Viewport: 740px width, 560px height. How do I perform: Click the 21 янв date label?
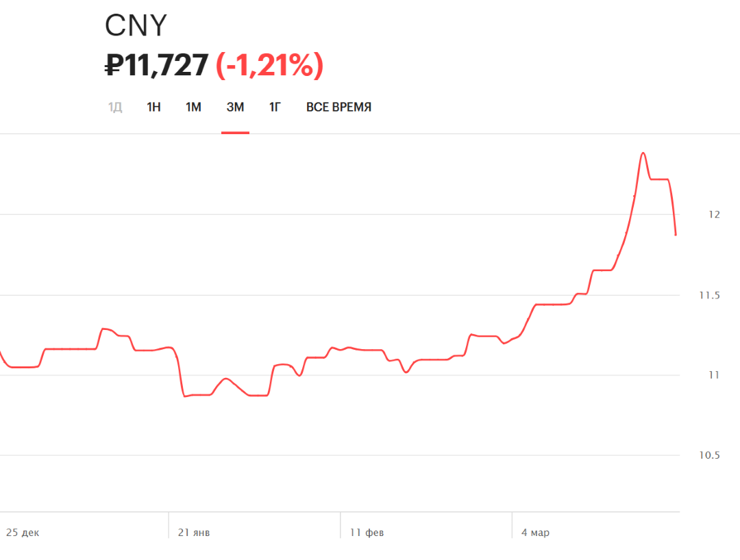[x=194, y=533]
